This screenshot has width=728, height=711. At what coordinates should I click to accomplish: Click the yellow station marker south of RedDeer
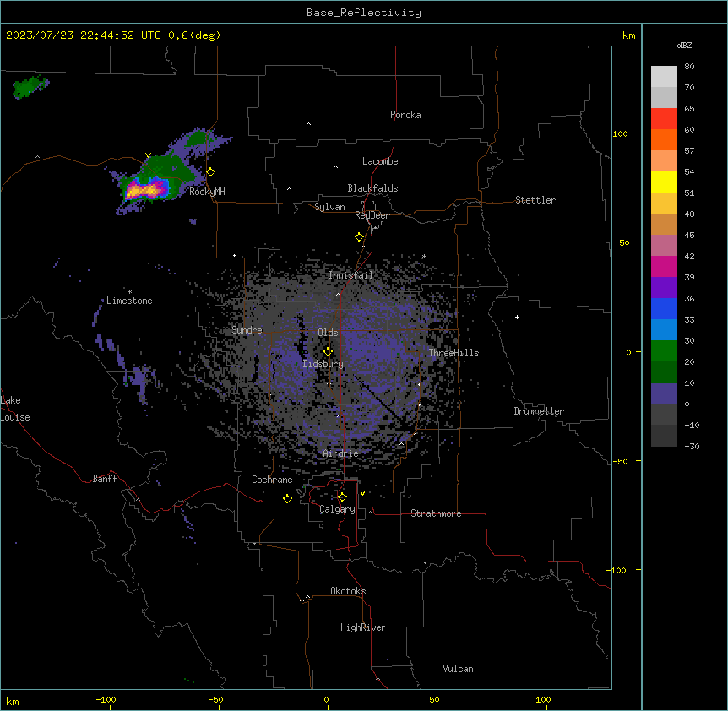pos(360,237)
